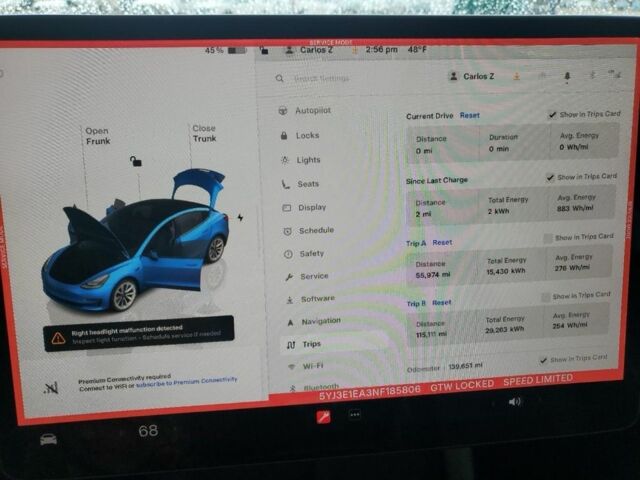Click the Trip A distance value 55,974 mi

point(433,275)
